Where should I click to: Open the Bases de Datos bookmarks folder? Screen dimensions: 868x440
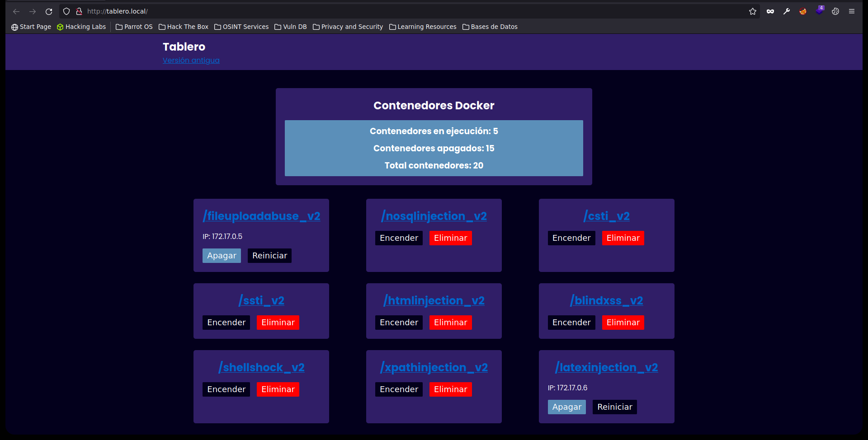490,27
